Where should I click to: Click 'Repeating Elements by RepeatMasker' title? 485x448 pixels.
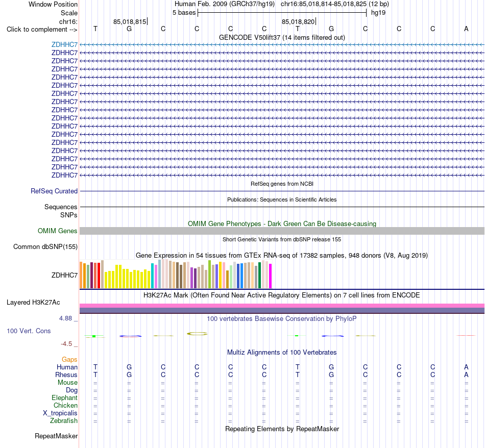(x=282, y=429)
